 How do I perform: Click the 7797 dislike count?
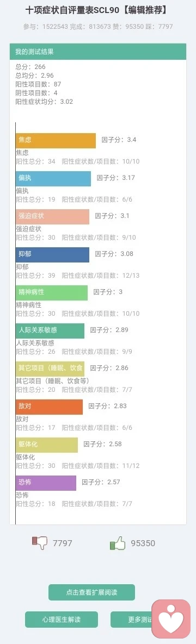point(62,543)
